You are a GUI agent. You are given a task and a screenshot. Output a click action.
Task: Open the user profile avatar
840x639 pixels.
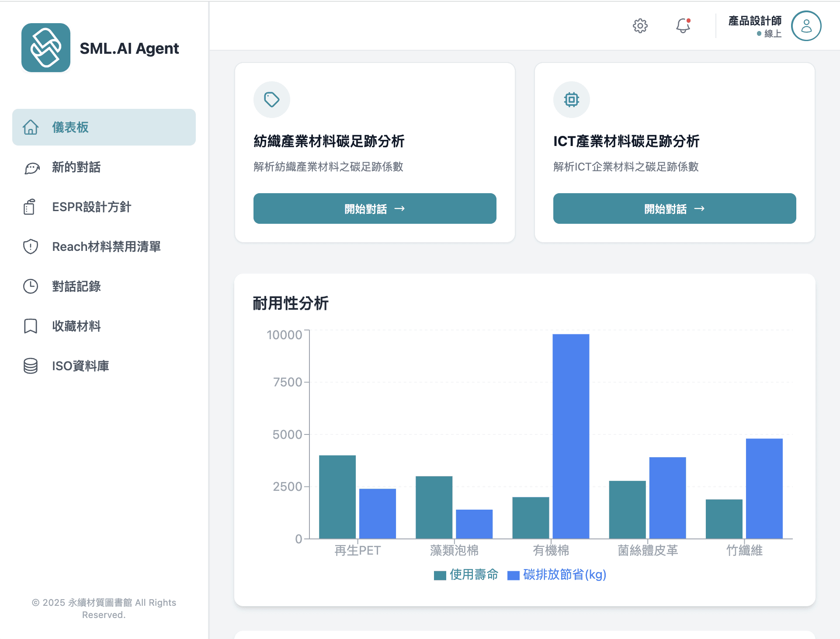(x=806, y=26)
